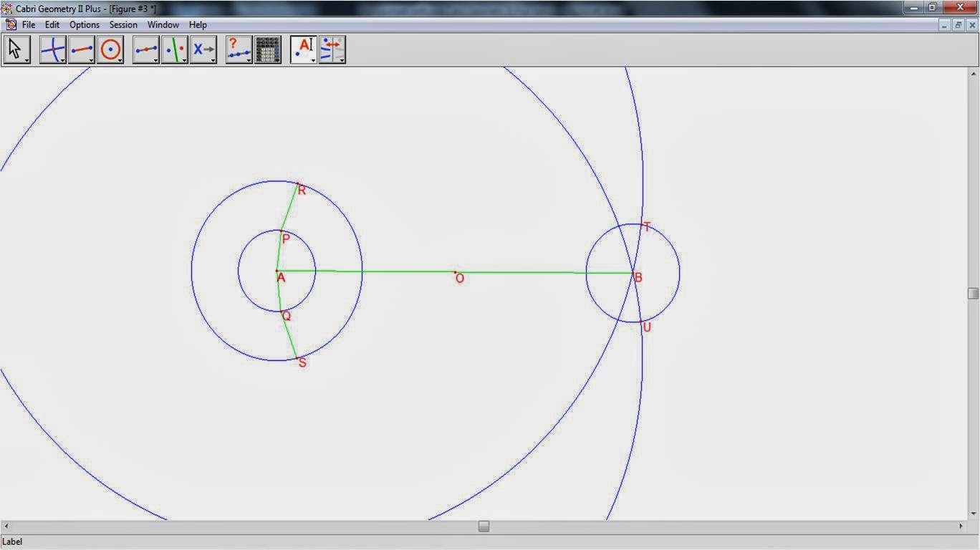Click point U on circle around B
The width and height of the screenshot is (980, 550).
point(641,321)
